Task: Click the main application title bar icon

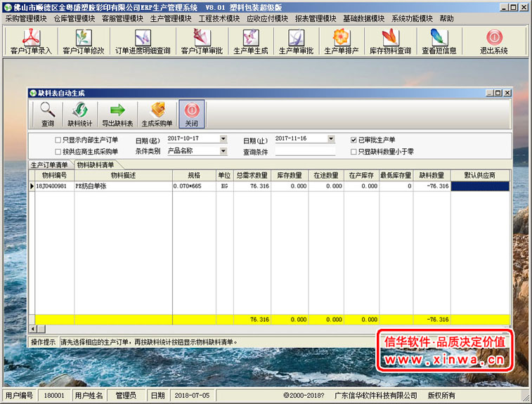Action: (8, 7)
